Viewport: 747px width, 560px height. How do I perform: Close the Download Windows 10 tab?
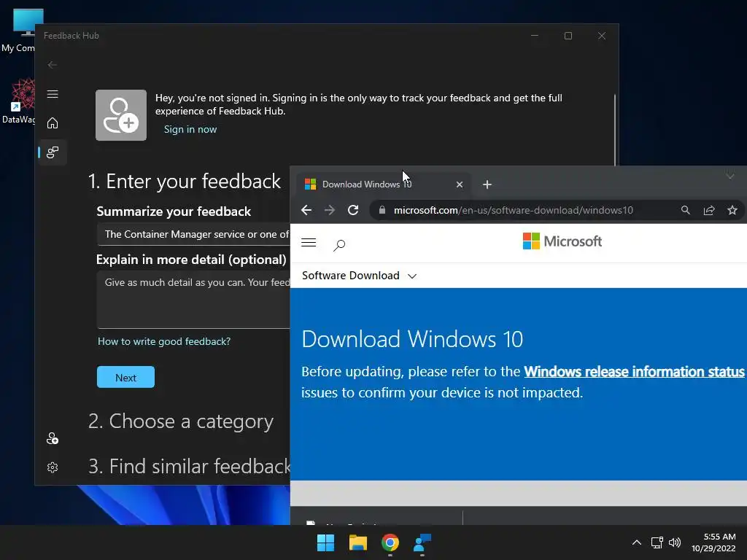(460, 184)
